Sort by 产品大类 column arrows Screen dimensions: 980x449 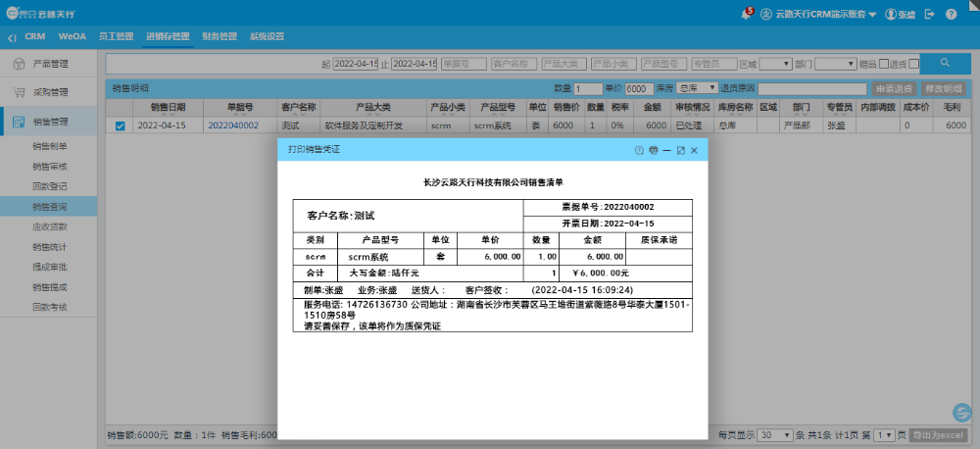click(373, 115)
